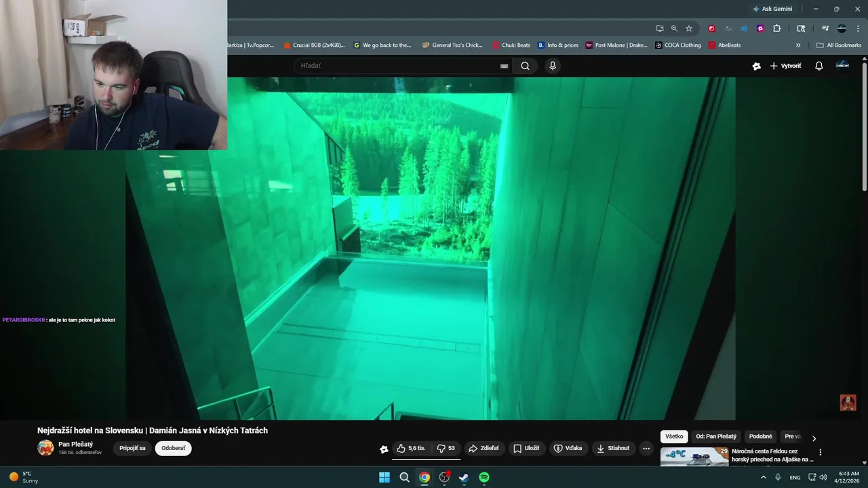Click sparkle icon left of like button
This screenshot has width=868, height=488.
[384, 449]
